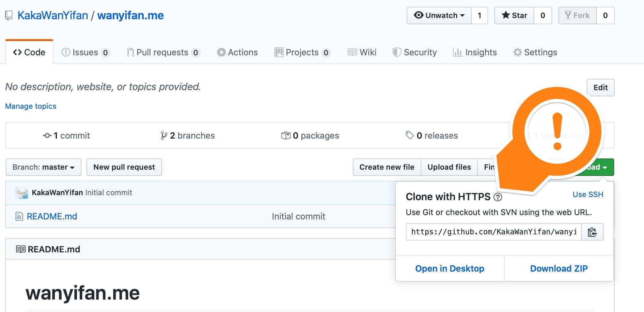The height and width of the screenshot is (312, 644).
Task: Click the clone URL text field
Action: coord(493,232)
